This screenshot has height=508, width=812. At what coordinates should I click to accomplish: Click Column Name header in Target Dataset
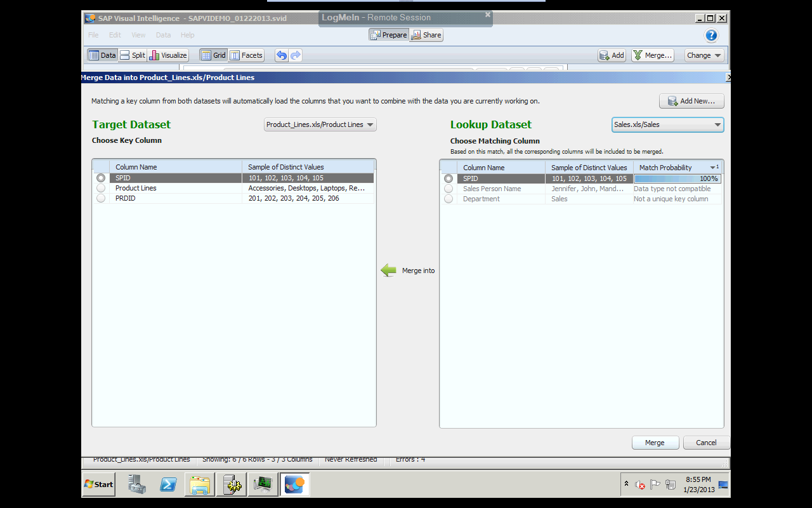pyautogui.click(x=176, y=167)
